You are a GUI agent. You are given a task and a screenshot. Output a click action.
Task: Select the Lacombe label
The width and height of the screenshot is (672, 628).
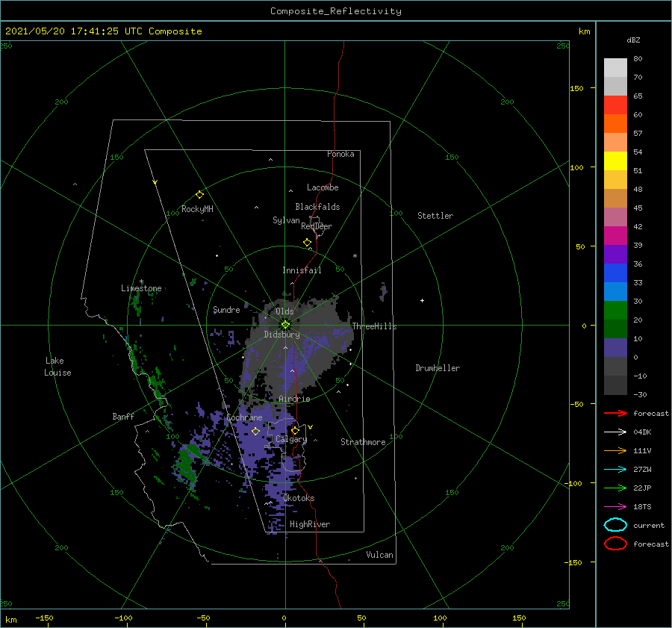[323, 187]
